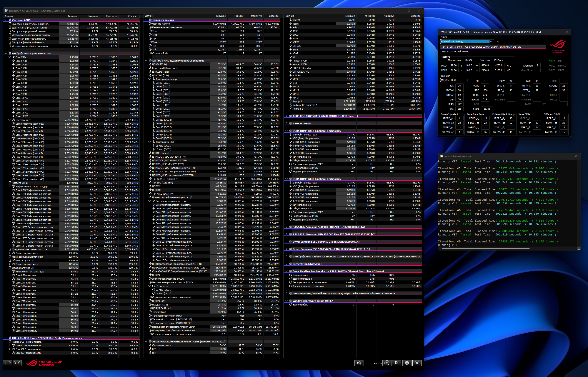The image size is (588, 377).
Task: Collapse the Core VIDs tree group
Action: 10,57
